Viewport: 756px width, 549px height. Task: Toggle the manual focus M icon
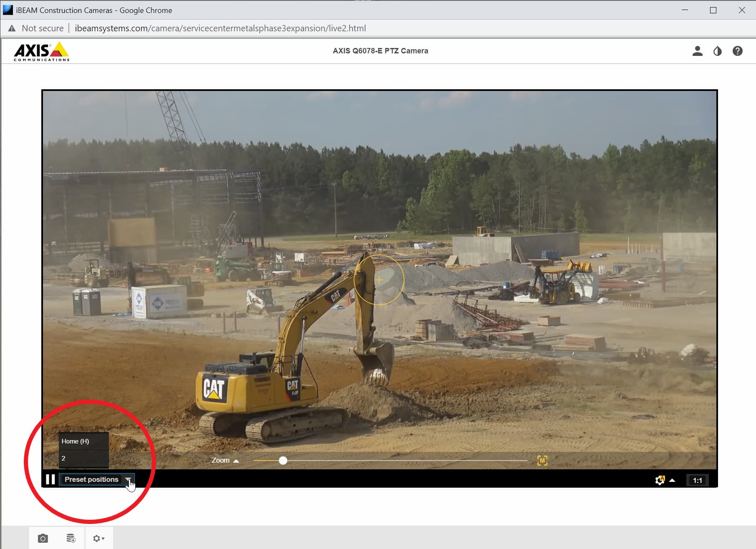click(x=542, y=461)
